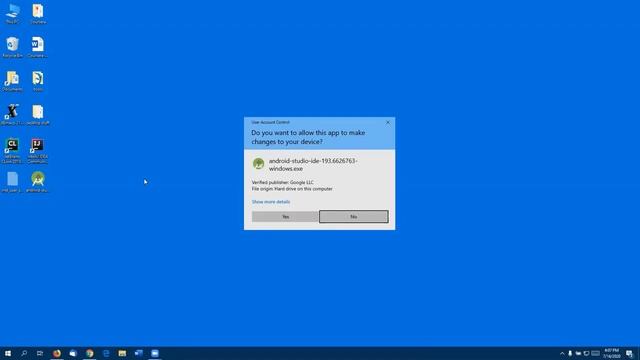Click the touch keyboard icon in system tray
The image size is (640, 360).
click(x=596, y=353)
